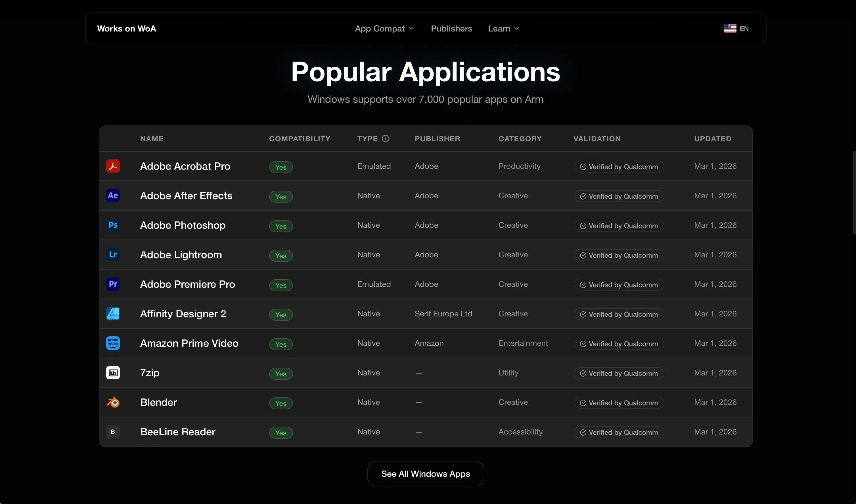The image size is (856, 504).
Task: Click the VALIDATION column header
Action: [597, 138]
